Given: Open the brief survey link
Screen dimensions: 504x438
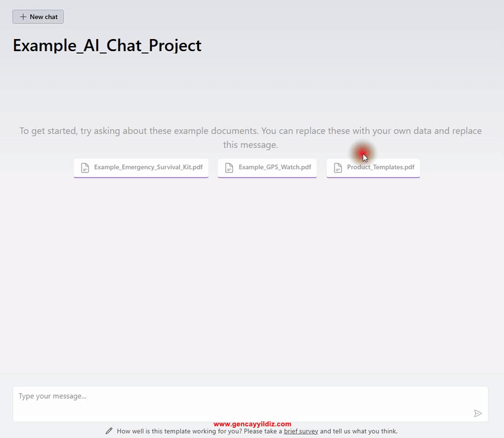Looking at the screenshot, I should click(x=301, y=431).
